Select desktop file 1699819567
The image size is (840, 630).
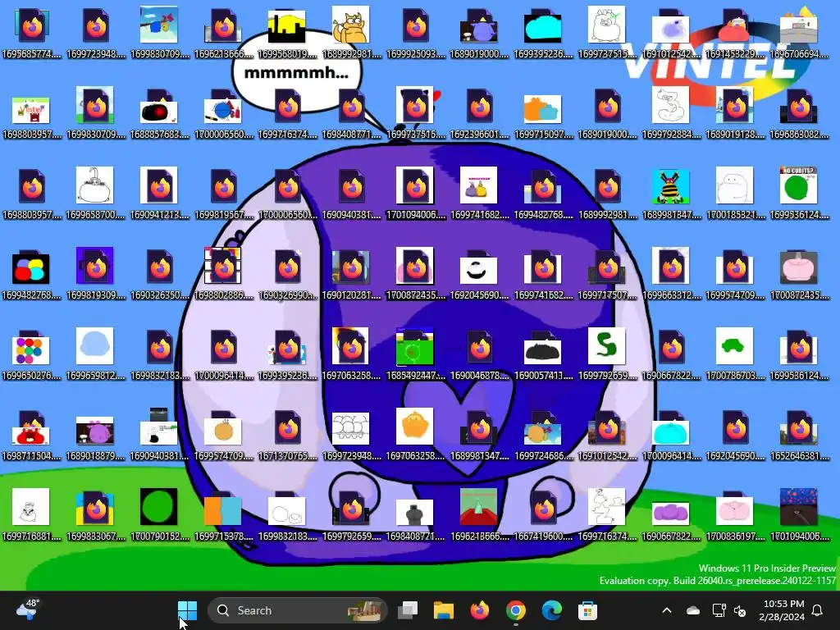[x=223, y=193]
